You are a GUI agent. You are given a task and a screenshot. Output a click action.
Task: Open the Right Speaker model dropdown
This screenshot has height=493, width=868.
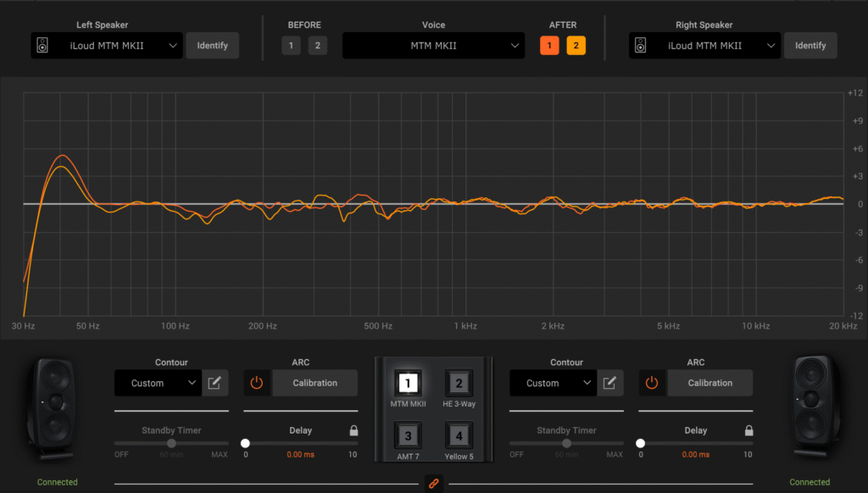pyautogui.click(x=704, y=46)
